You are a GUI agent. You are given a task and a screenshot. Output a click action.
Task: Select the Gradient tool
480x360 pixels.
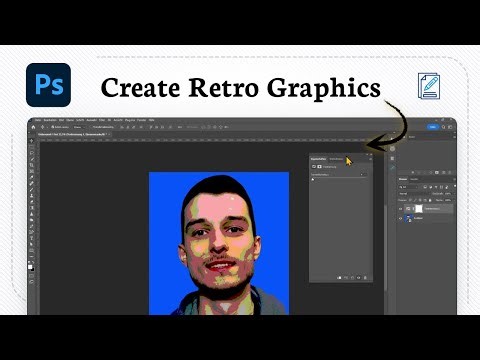32,208
